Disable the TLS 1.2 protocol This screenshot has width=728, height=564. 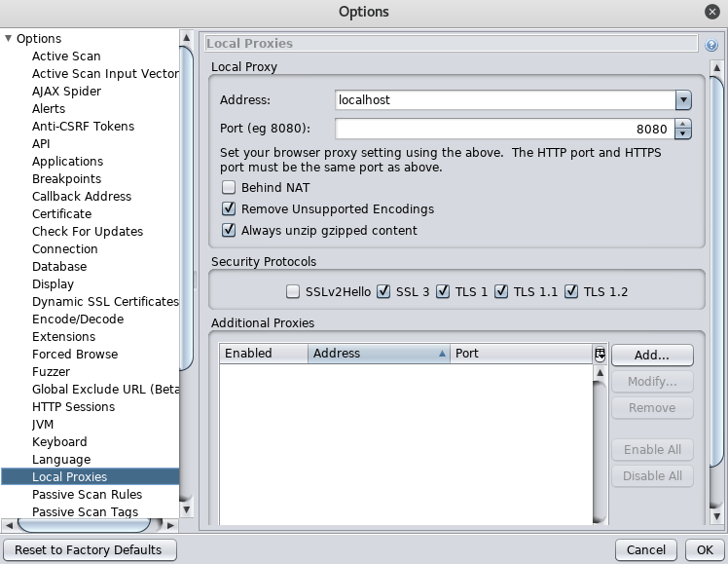pos(571,291)
